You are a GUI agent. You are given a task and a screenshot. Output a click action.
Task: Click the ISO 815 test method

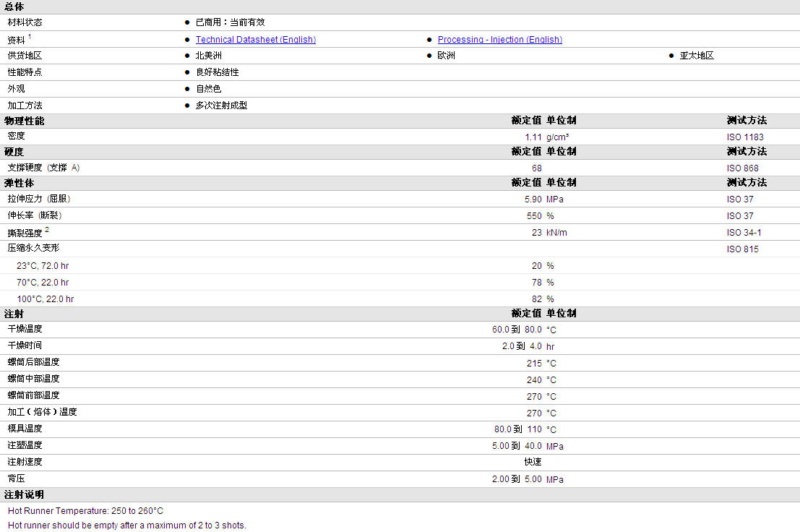point(742,249)
